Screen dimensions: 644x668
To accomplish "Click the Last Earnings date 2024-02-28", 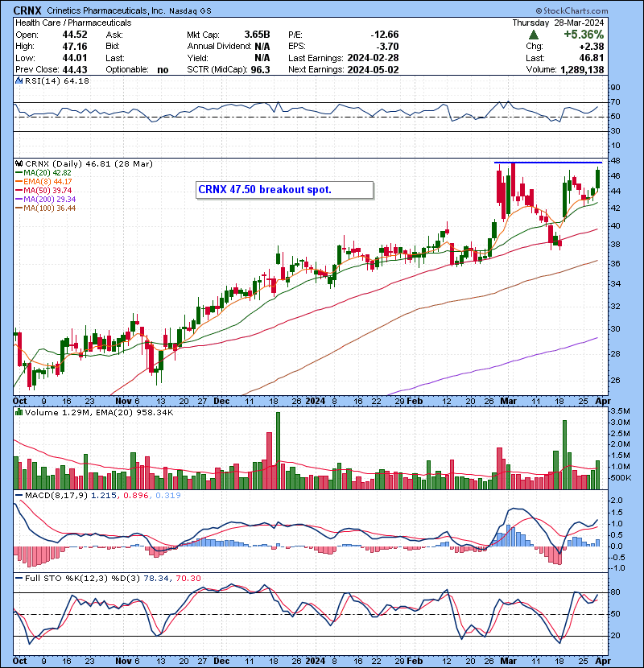I will (374, 58).
